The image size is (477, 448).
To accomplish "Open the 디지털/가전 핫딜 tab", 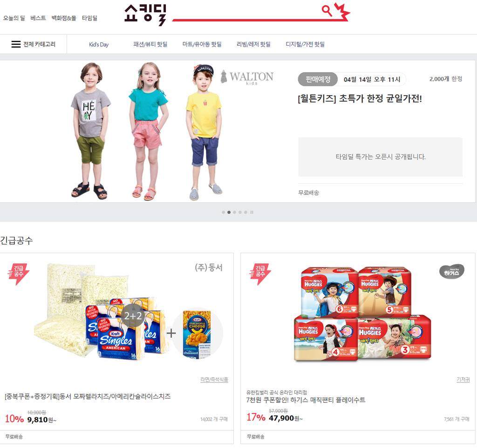I will (x=305, y=44).
